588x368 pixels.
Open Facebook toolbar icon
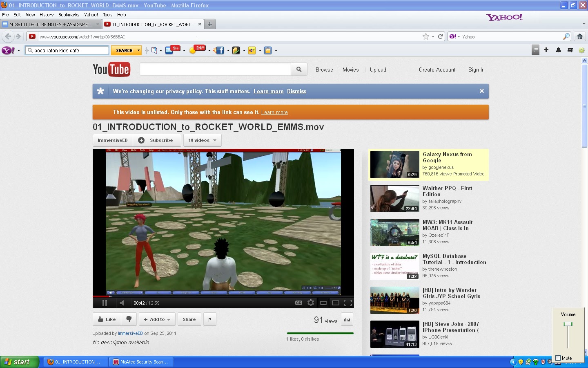click(220, 50)
